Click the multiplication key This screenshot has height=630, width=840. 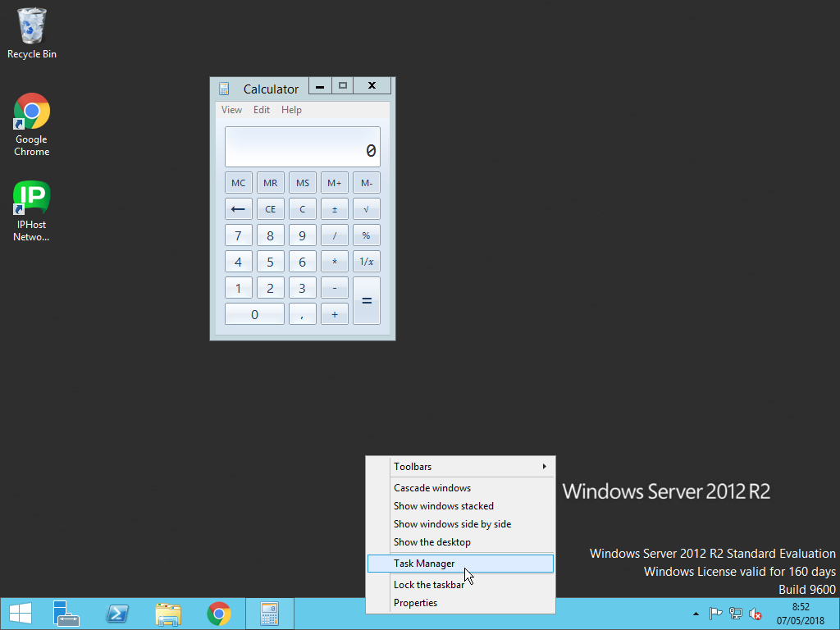tap(335, 262)
